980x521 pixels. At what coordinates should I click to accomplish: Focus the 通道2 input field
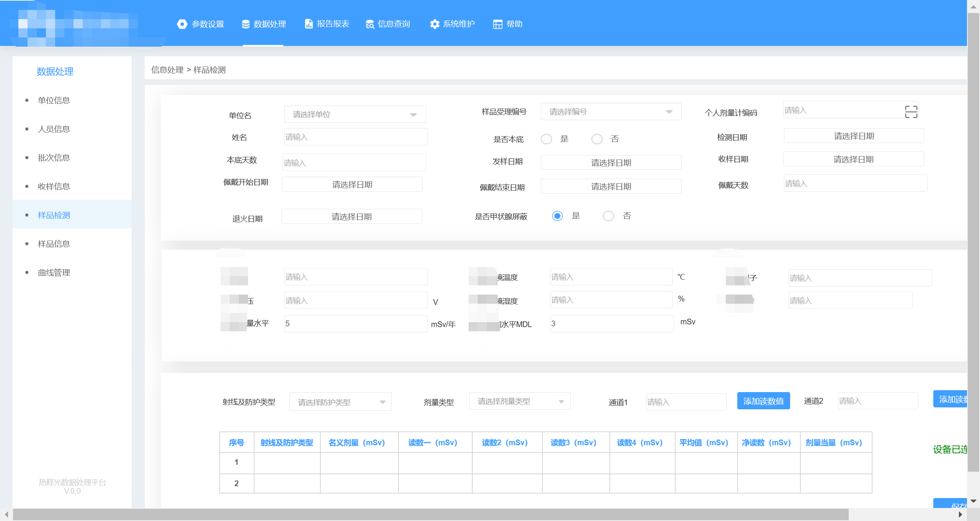(878, 401)
